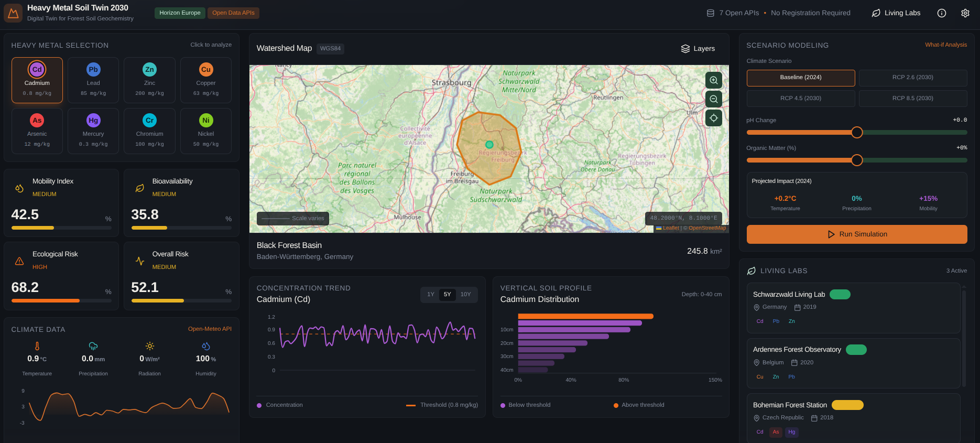This screenshot has width=980, height=443.
Task: Select the Hg mercury element icon
Action: tap(93, 120)
